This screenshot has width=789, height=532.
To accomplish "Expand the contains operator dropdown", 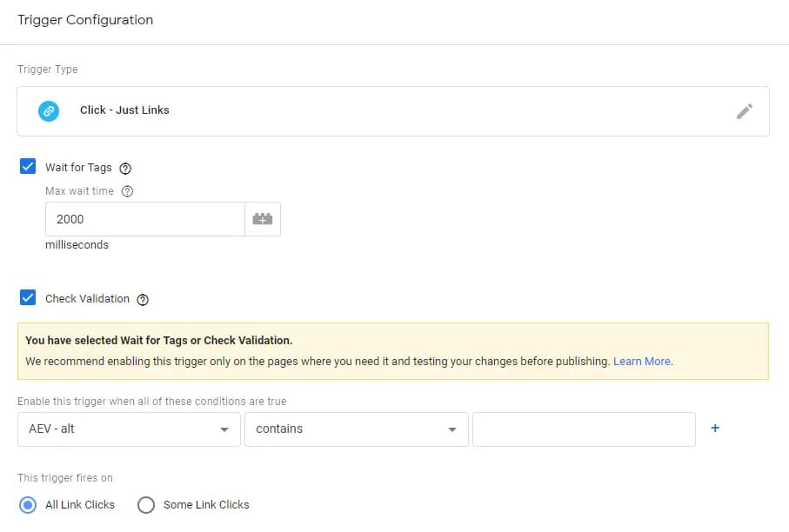I will [356, 429].
